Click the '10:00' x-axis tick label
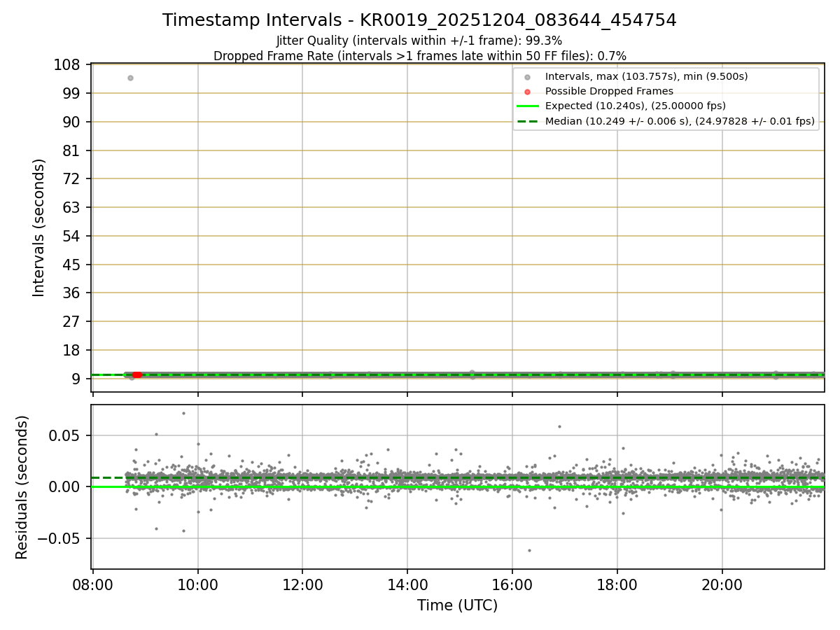 pyautogui.click(x=198, y=584)
